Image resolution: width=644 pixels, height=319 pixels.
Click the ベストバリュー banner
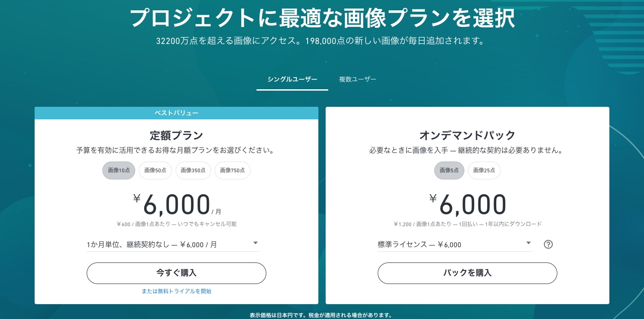176,113
